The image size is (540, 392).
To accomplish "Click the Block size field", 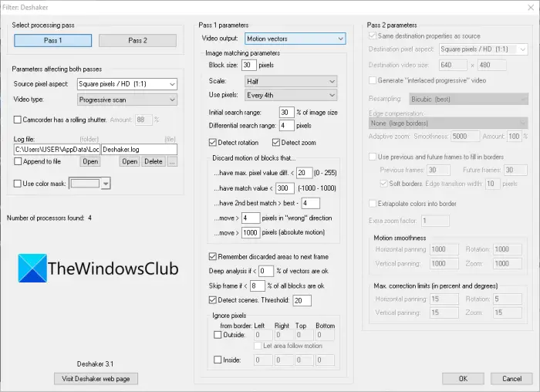I will point(249,65).
